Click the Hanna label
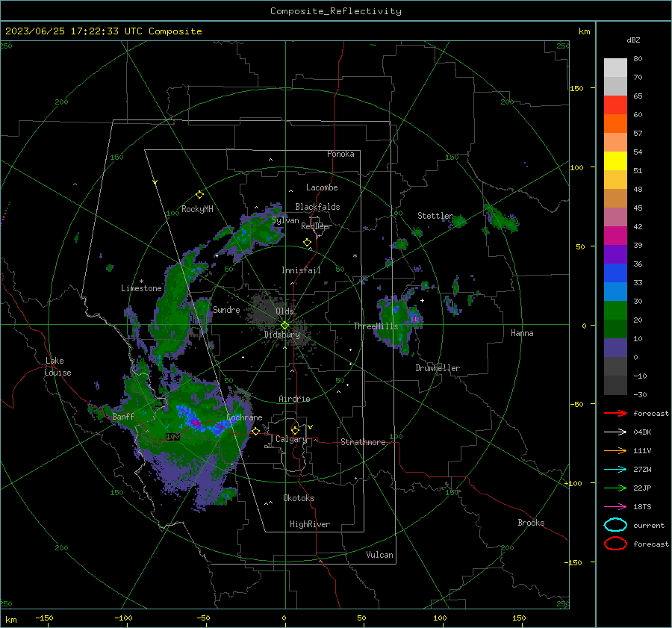672x628 pixels. 522,333
